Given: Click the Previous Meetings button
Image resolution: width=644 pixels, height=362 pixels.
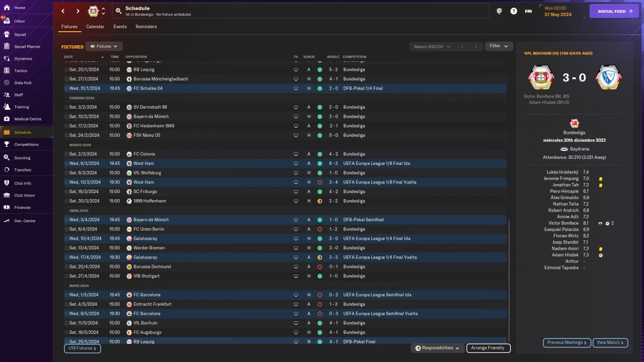Looking at the screenshot, I should click(567, 342).
